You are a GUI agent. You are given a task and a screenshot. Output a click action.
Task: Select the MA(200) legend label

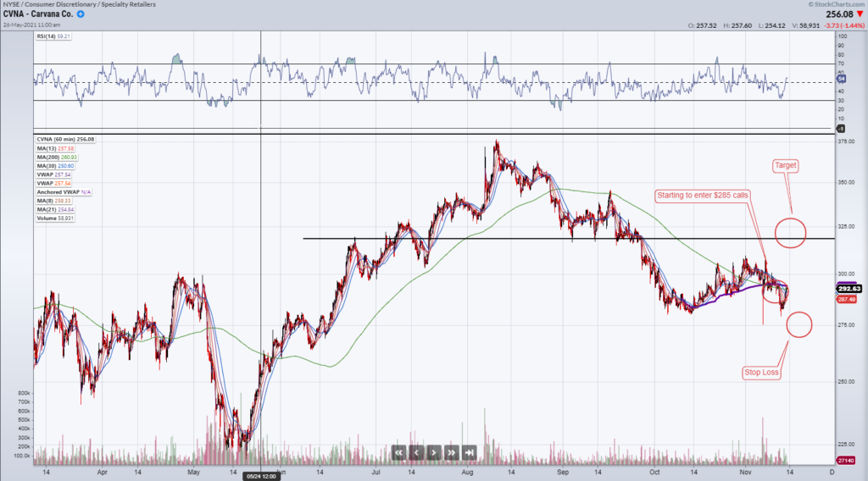57,157
